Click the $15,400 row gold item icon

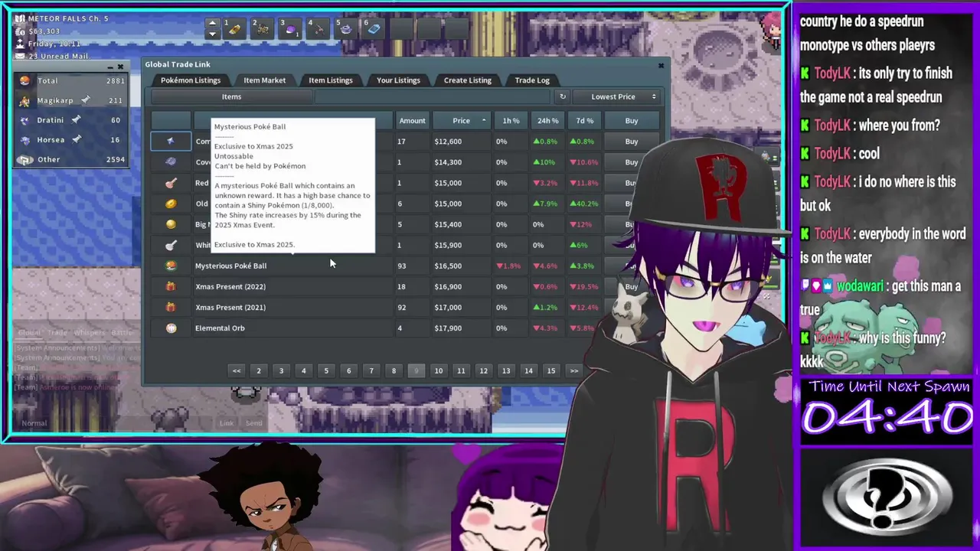(x=171, y=224)
